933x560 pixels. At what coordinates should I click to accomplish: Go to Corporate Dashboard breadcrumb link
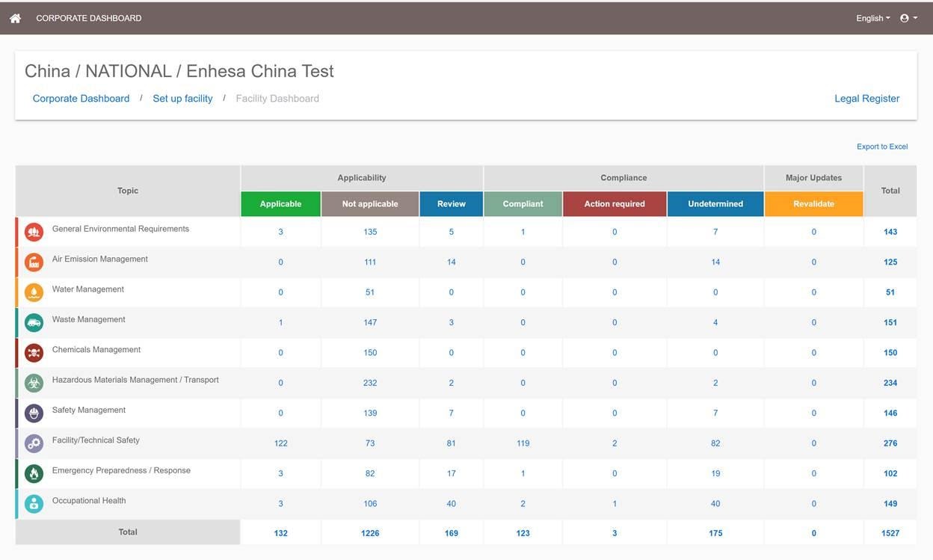coord(81,99)
